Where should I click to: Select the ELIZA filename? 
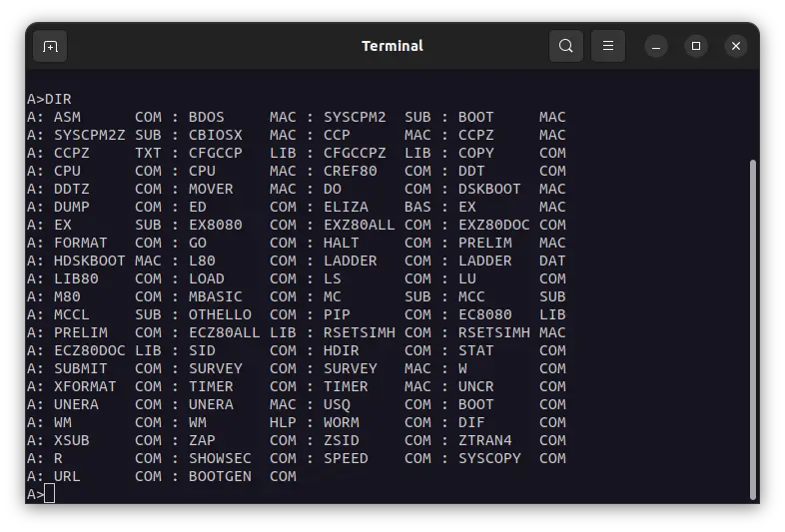pos(346,208)
